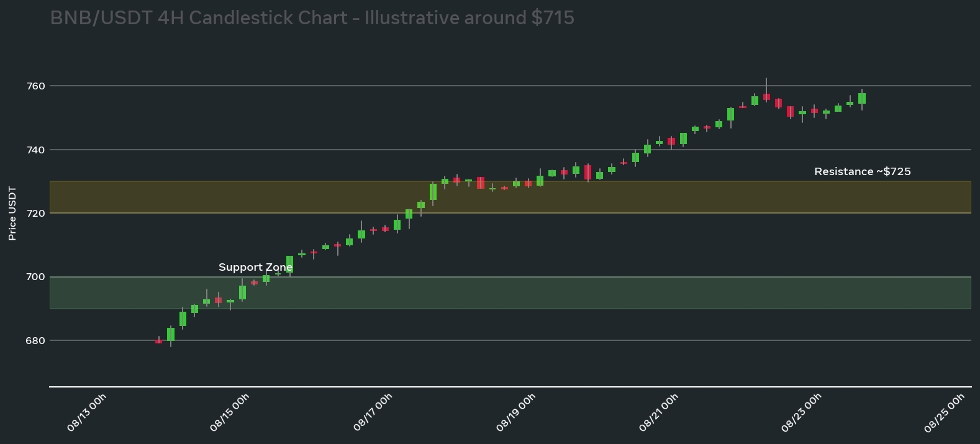Click the chart title mentioning BNB/USDT 4H
The width and height of the screenshot is (980, 444).
click(312, 17)
